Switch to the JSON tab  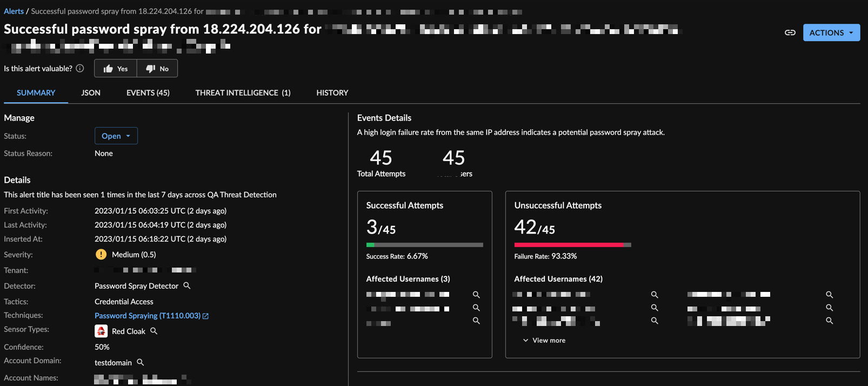[91, 93]
